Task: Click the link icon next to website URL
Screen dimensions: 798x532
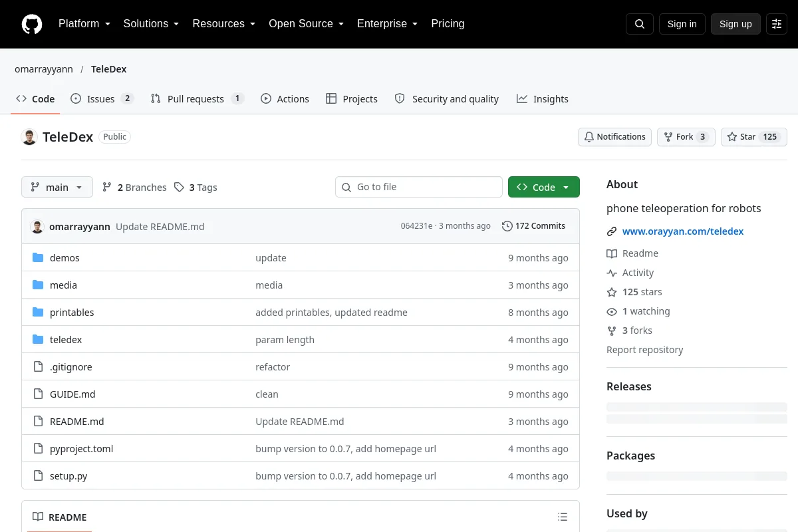Action: pos(612,231)
